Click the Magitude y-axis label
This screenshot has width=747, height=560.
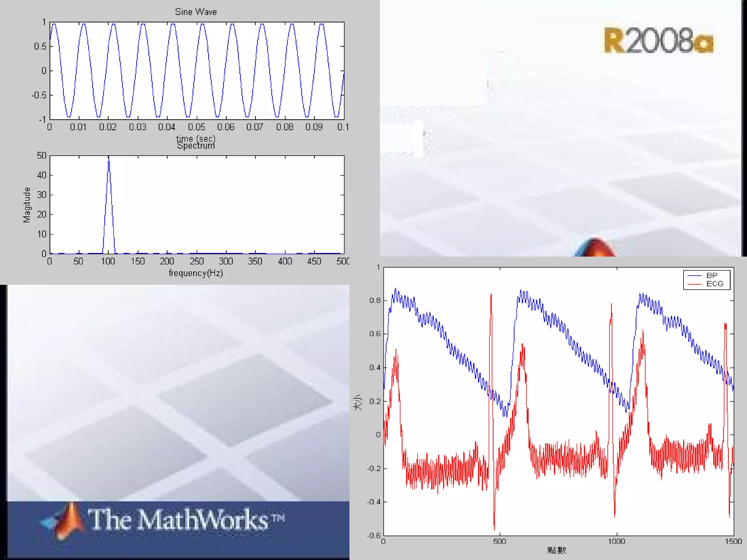click(x=27, y=205)
